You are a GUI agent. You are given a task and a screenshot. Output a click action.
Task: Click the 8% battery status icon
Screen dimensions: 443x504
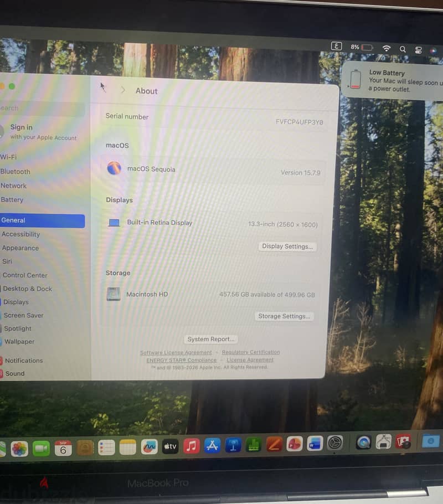click(x=362, y=47)
